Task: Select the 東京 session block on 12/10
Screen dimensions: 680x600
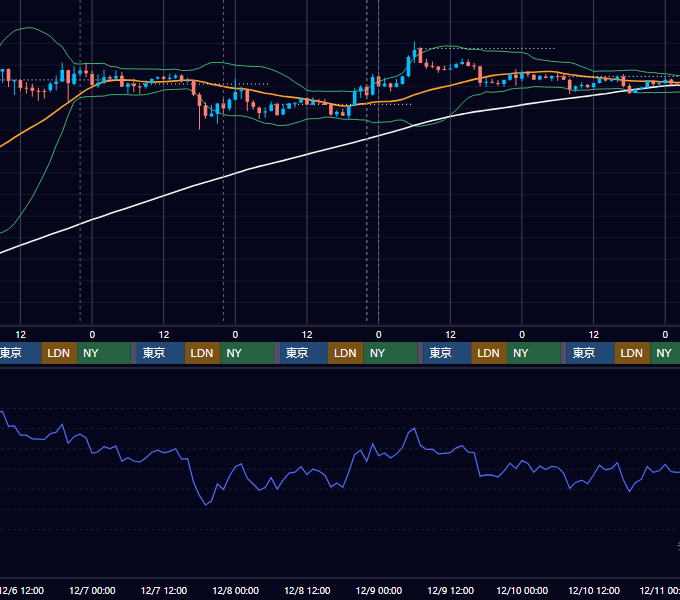Action: [590, 353]
